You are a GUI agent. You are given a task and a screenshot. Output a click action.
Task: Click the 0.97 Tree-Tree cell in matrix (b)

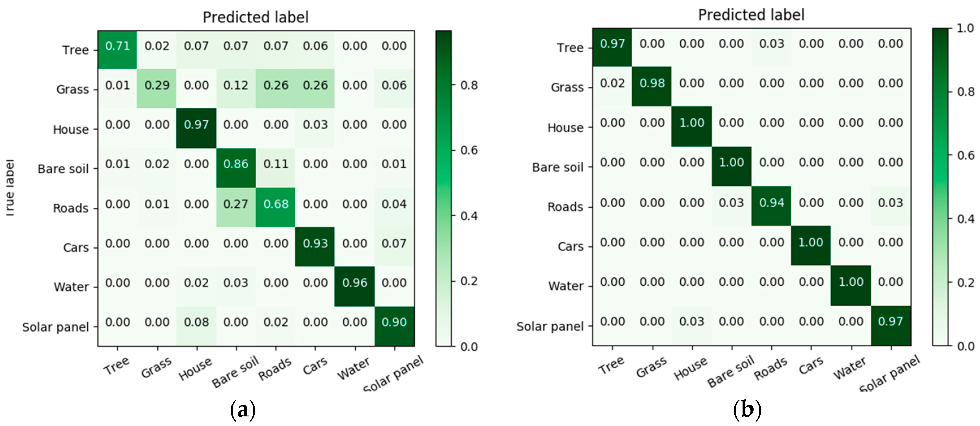tap(613, 44)
